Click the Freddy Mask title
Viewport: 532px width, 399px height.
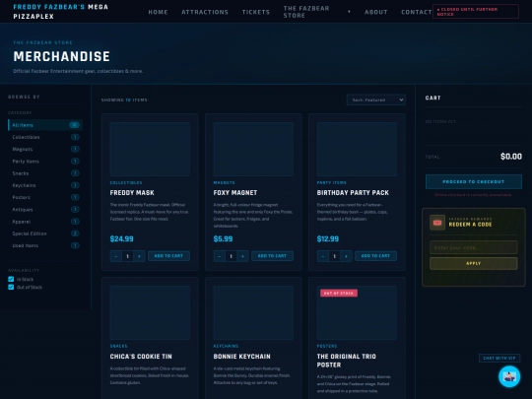132,193
